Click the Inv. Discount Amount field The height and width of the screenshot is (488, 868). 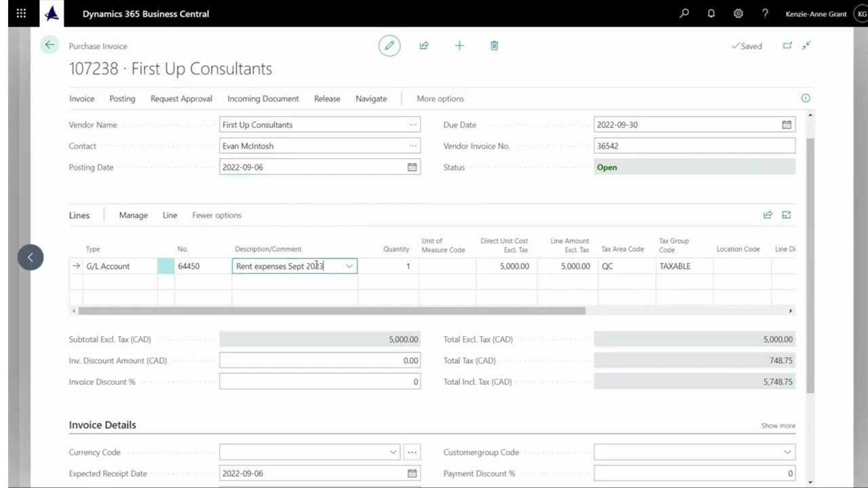tap(319, 361)
